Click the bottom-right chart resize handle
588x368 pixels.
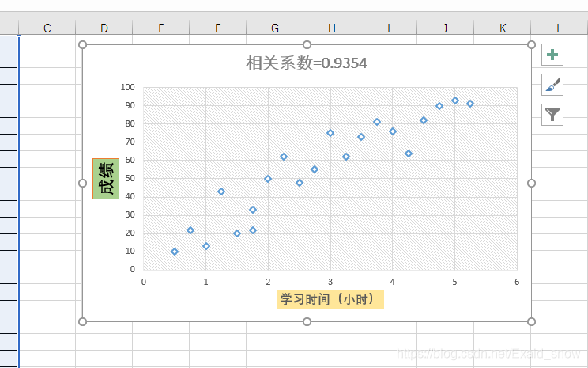(x=531, y=322)
